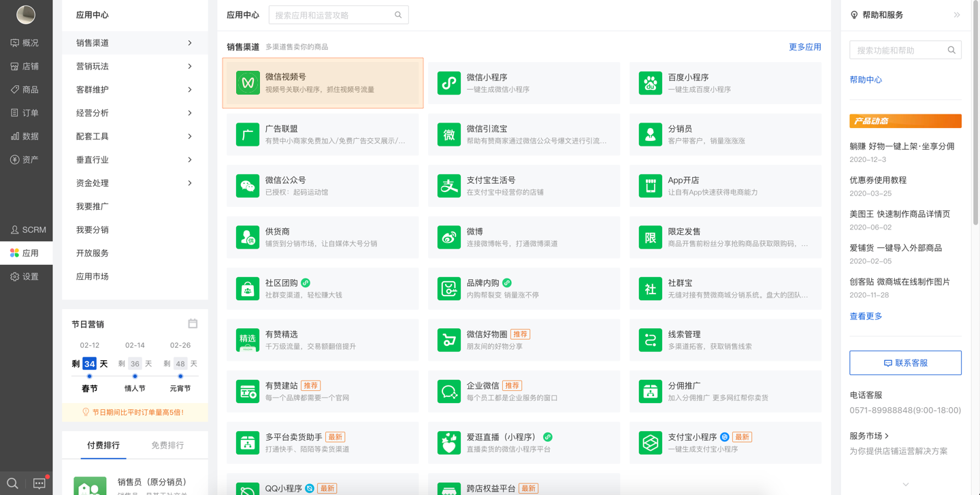Go to 店铺 in the sidebar
Image resolution: width=980 pixels, height=495 pixels.
coord(26,66)
